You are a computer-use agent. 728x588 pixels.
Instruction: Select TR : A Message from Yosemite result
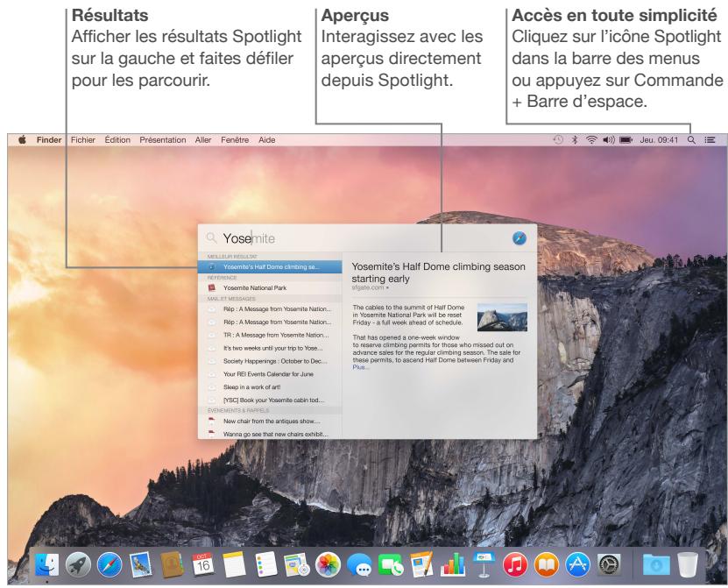(270, 335)
